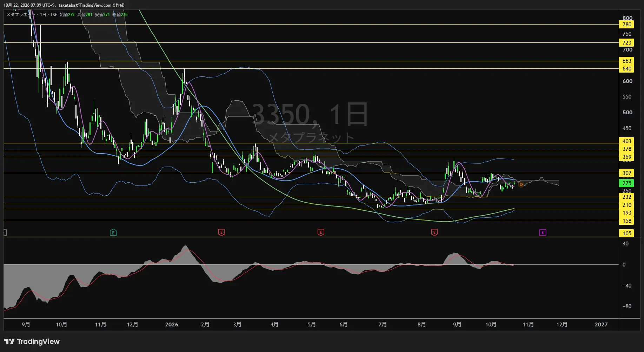Screen dimensions: 644x352
Task: Select the 780 horizontal line price label
Action: [x=626, y=25]
